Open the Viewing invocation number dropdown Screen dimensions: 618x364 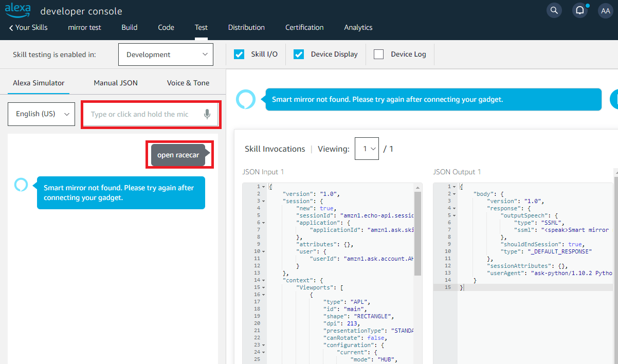pos(367,149)
